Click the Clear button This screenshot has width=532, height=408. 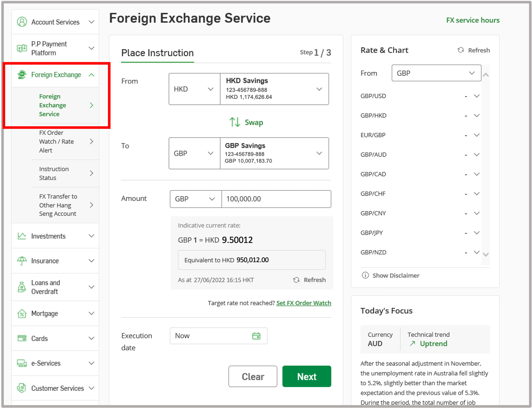pos(253,376)
